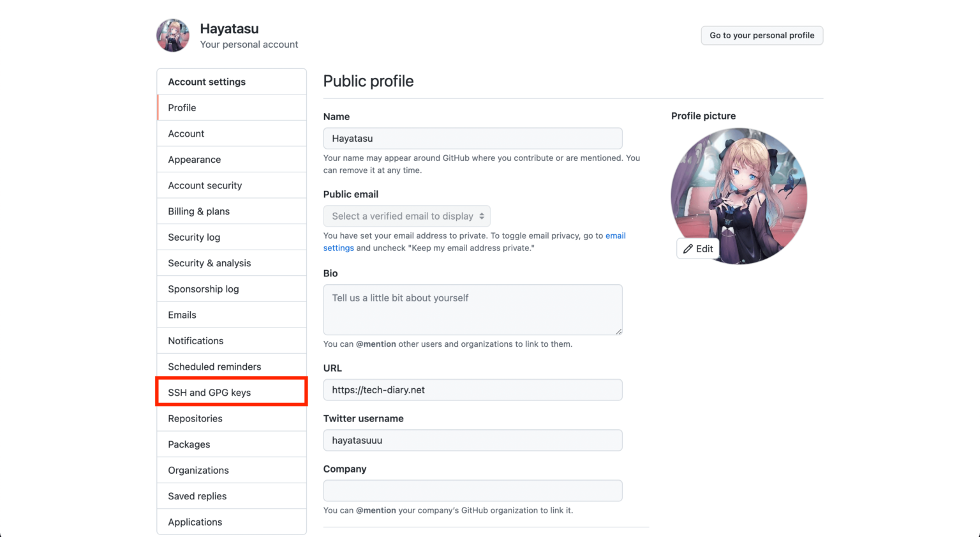Open the Emails settings
Image resolution: width=980 pixels, height=537 pixels.
click(x=182, y=314)
